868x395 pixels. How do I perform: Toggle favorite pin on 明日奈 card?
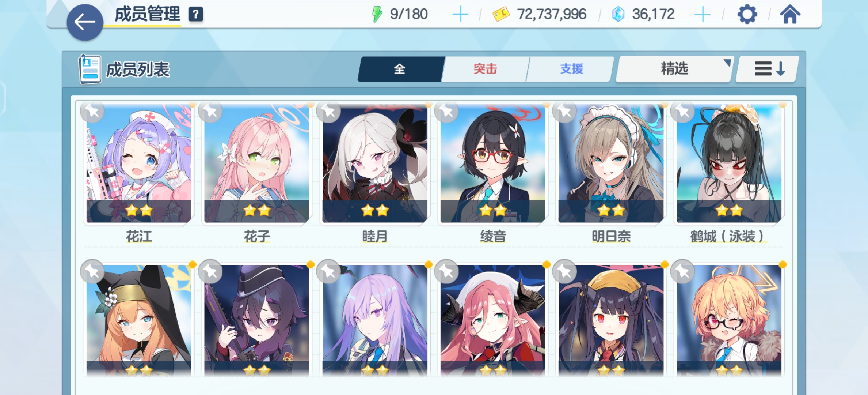click(x=565, y=111)
